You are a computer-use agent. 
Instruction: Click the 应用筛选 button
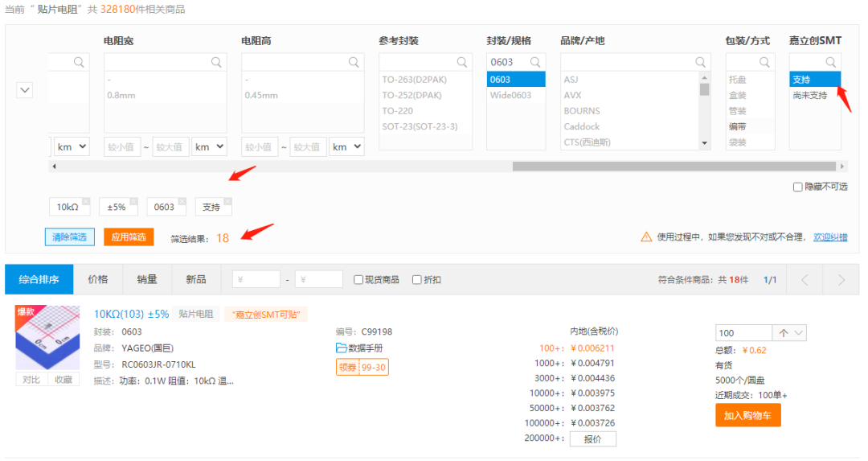pyautogui.click(x=129, y=237)
